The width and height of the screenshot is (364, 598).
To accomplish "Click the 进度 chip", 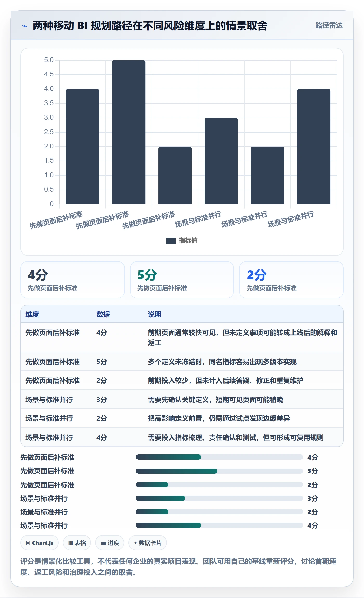I will tap(110, 543).
